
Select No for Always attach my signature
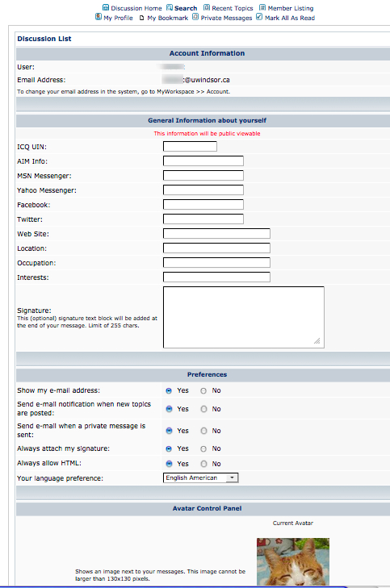[203, 449]
